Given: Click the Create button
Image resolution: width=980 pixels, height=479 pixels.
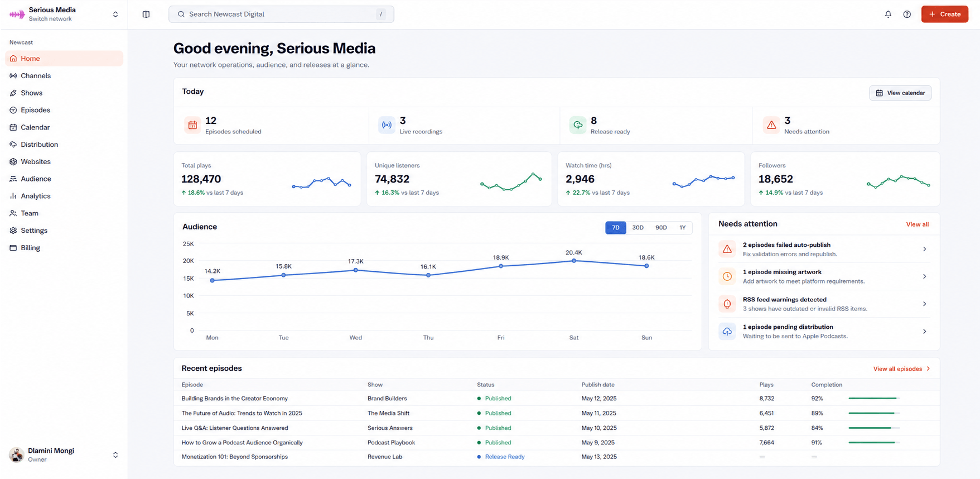Looking at the screenshot, I should (944, 14).
